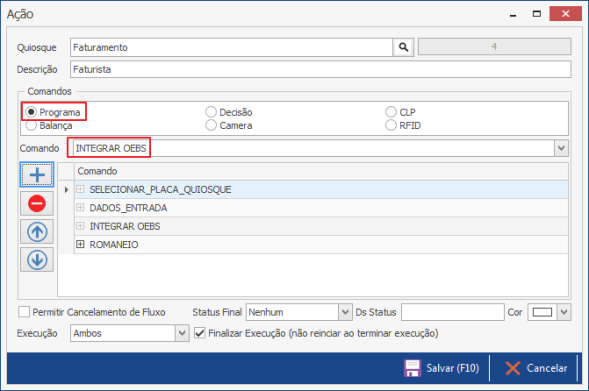Screen dimensions: 589x391
Task: Expand the ROMANEIO row plus icon
Action: [80, 245]
